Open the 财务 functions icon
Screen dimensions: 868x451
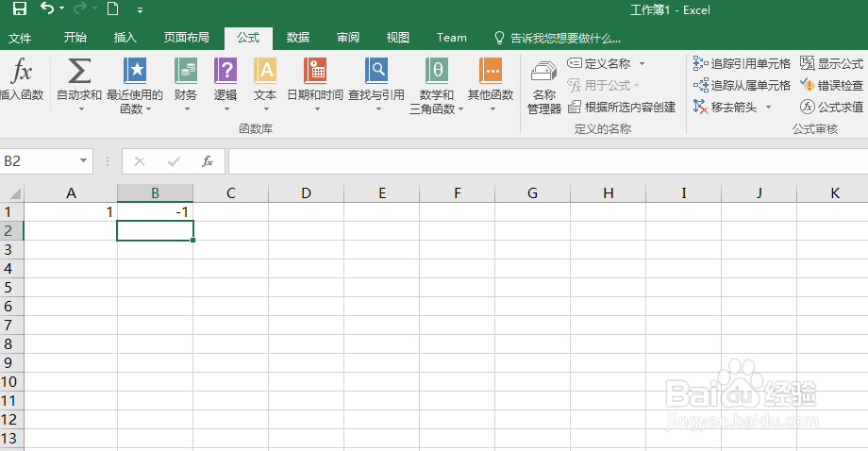(x=186, y=71)
